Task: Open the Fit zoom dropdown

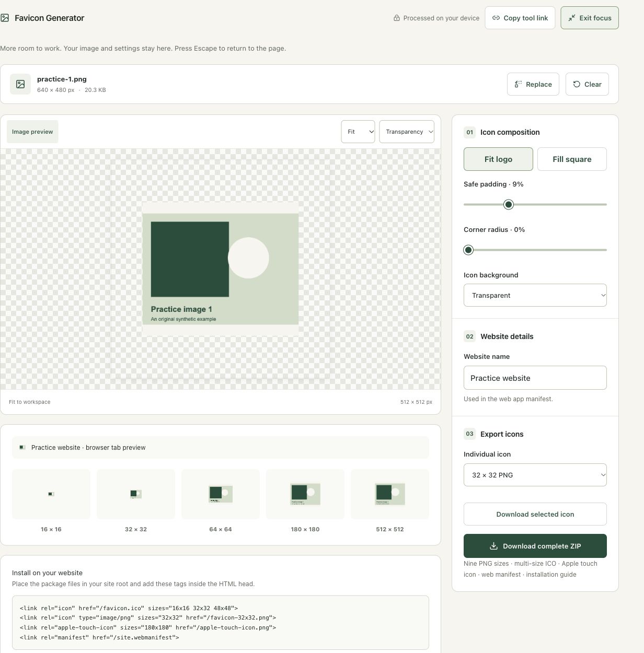Action: pos(358,132)
